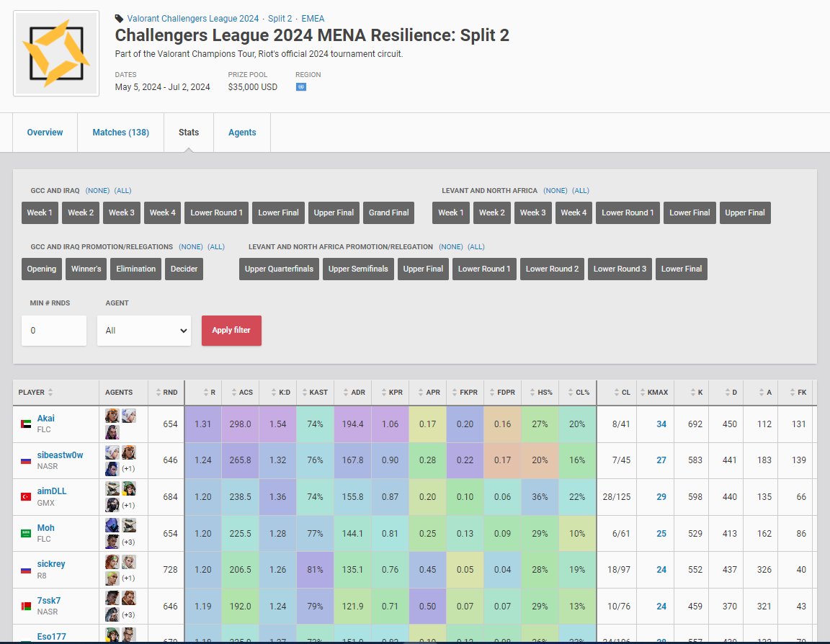Open sickrey's KMAX value 24 link

661,570
